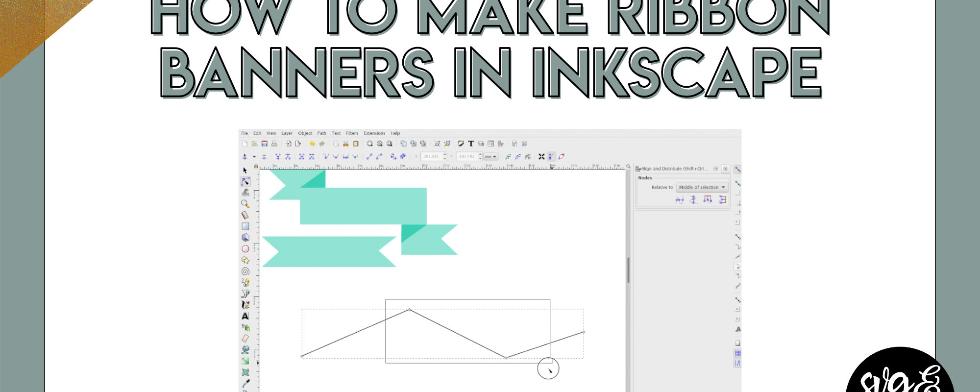
Task: Open the insert node options arrow
Action: (x=254, y=156)
